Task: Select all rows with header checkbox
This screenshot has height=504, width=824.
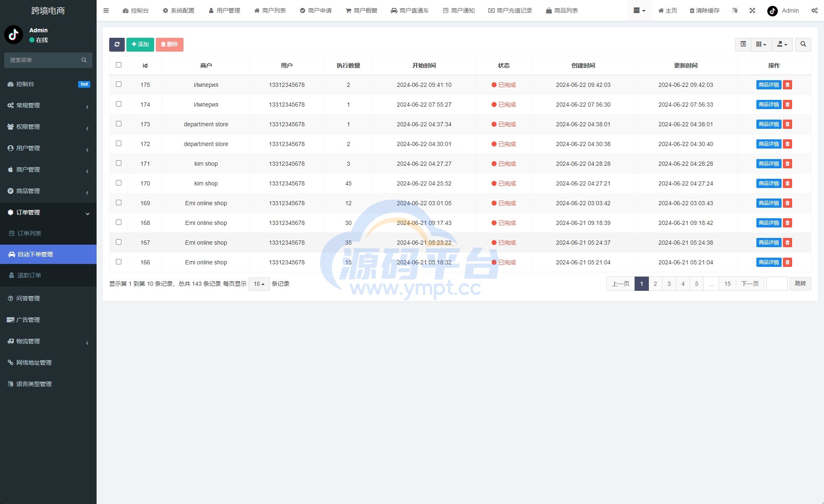Action: tap(118, 65)
